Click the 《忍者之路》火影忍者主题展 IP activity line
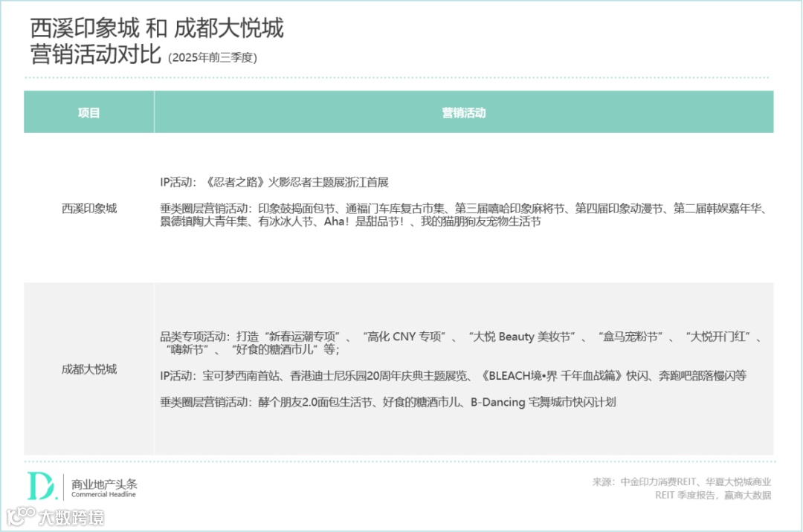803x532 pixels. tap(274, 182)
